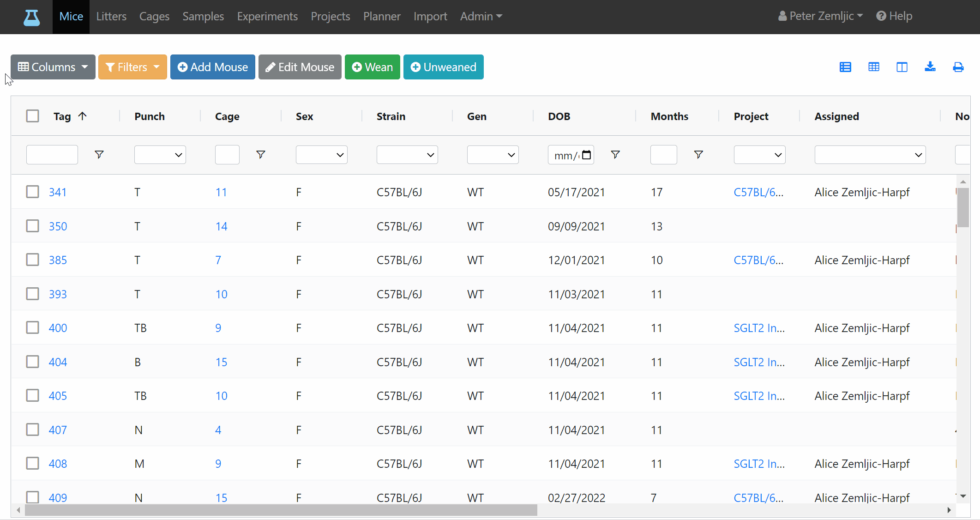980x520 pixels.
Task: Go to the Experiments tab
Action: point(267,16)
